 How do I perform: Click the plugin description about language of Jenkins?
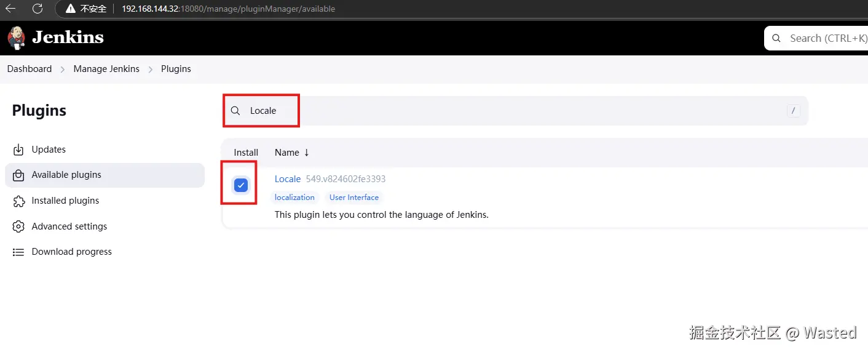click(x=381, y=215)
